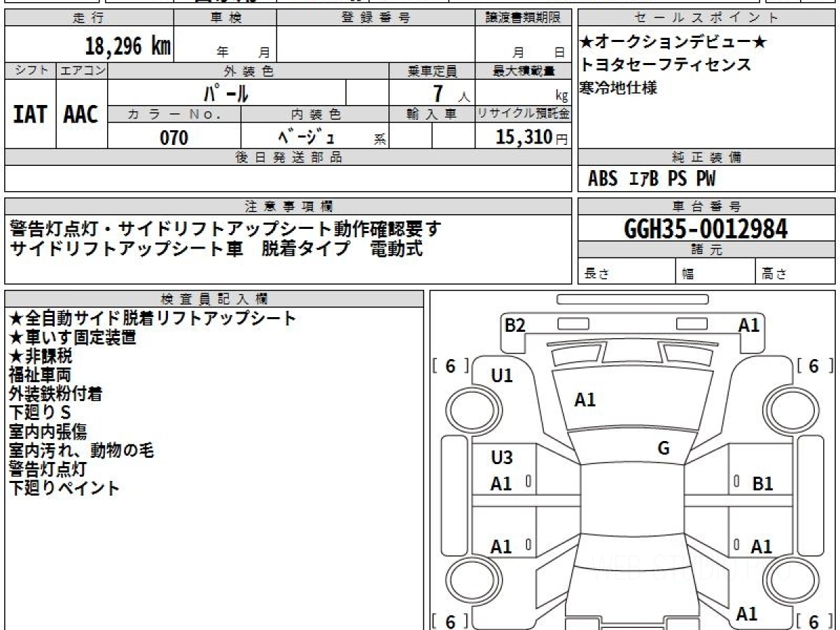
Task: Click the 譲渡書類期限 header cell
Action: click(x=524, y=18)
